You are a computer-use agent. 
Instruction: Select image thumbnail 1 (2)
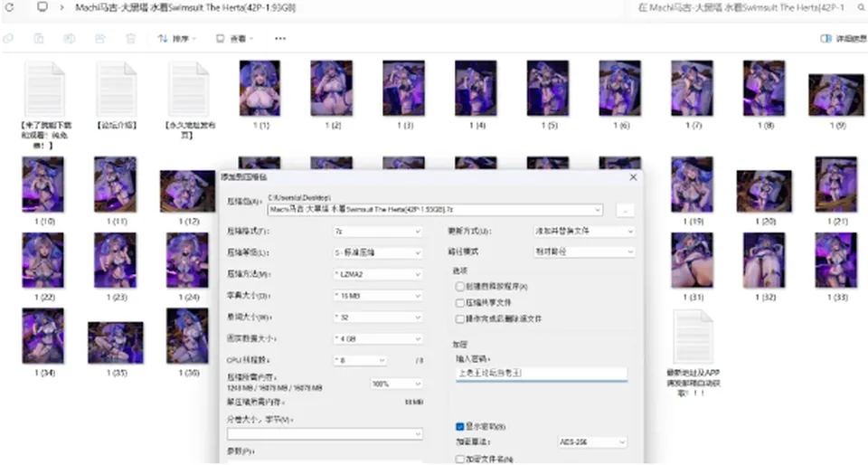pos(332,89)
